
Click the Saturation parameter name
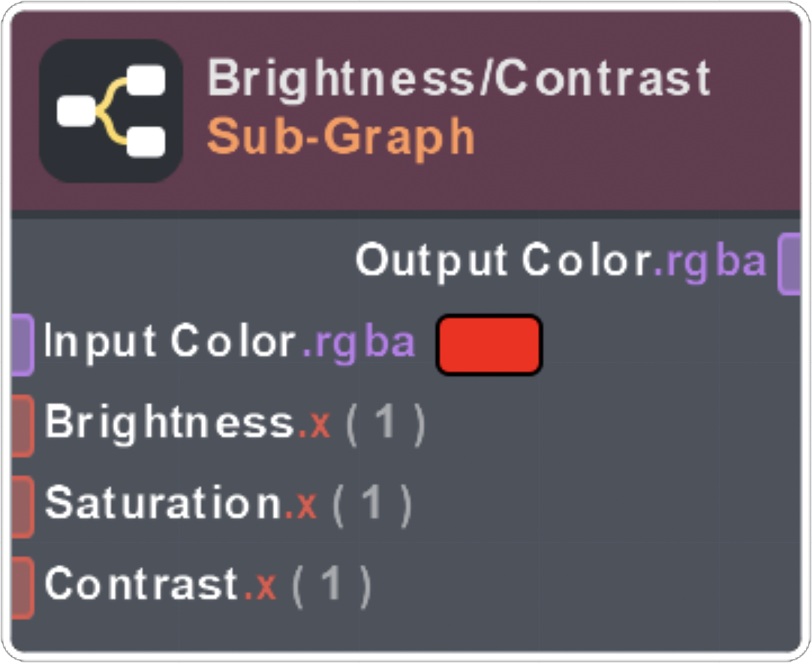(x=163, y=503)
